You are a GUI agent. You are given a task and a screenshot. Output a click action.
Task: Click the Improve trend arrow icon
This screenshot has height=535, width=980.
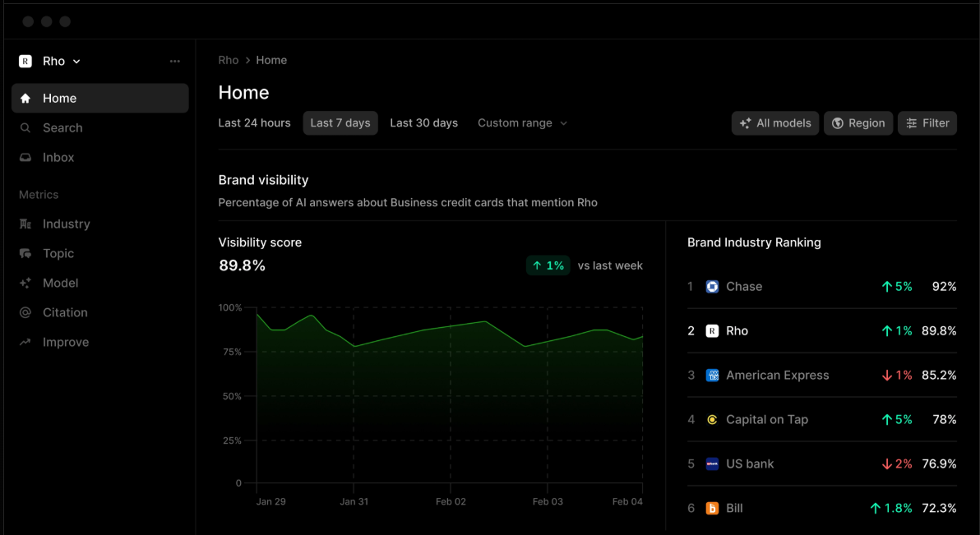[25, 343]
